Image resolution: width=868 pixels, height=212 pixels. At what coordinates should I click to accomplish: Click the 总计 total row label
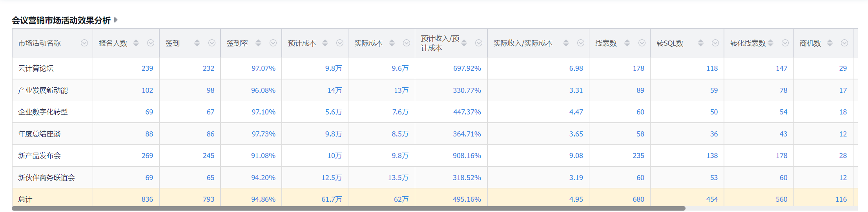click(25, 199)
